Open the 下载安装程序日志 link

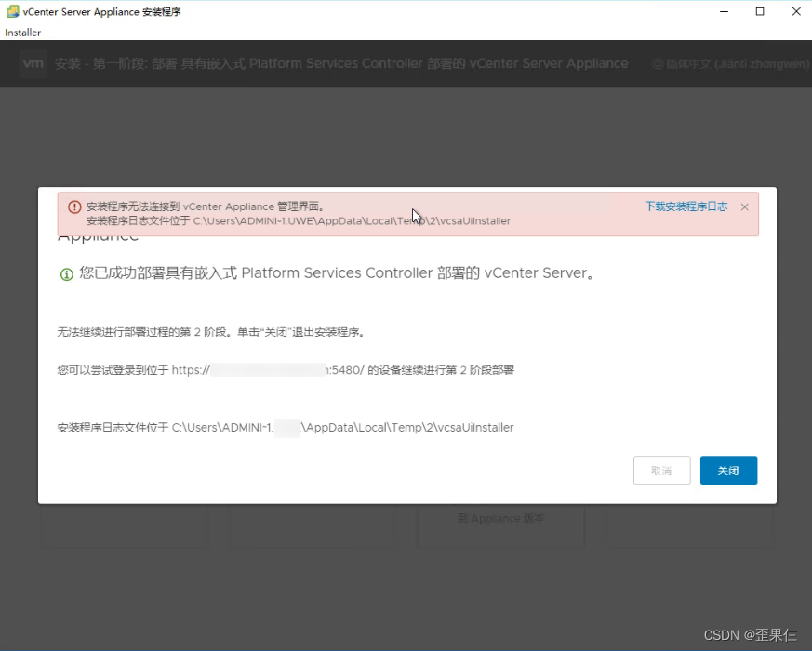(686, 206)
